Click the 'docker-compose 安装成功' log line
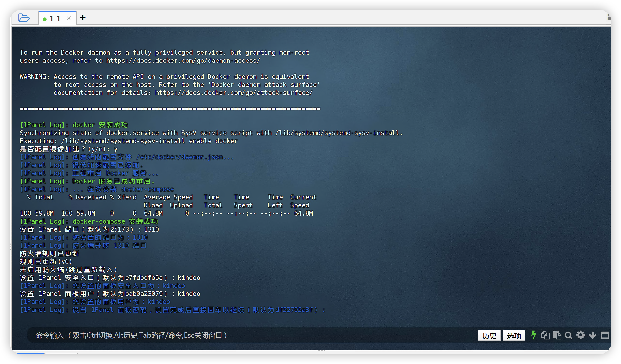This screenshot has height=364, width=621. tap(89, 221)
